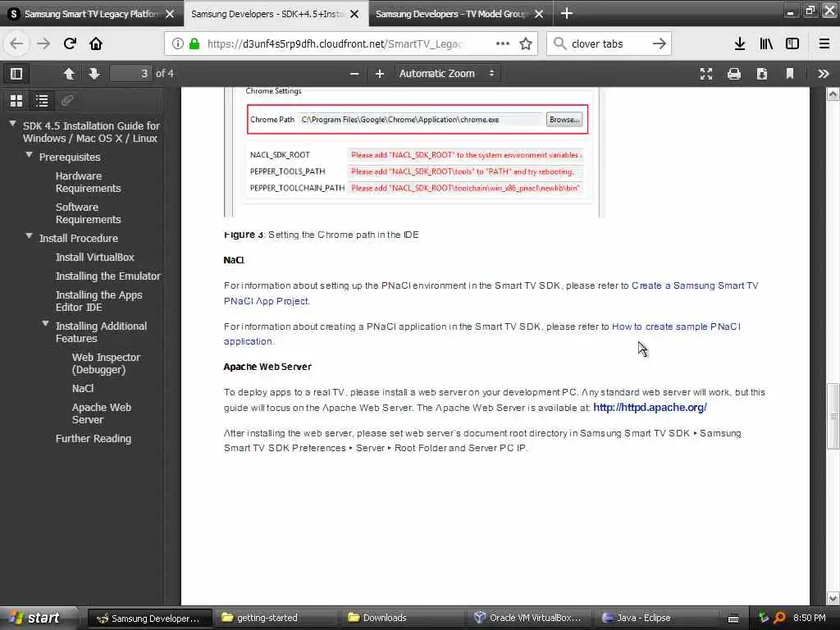Zoom in the PDF document
This screenshot has width=840, height=630.
tap(379, 73)
